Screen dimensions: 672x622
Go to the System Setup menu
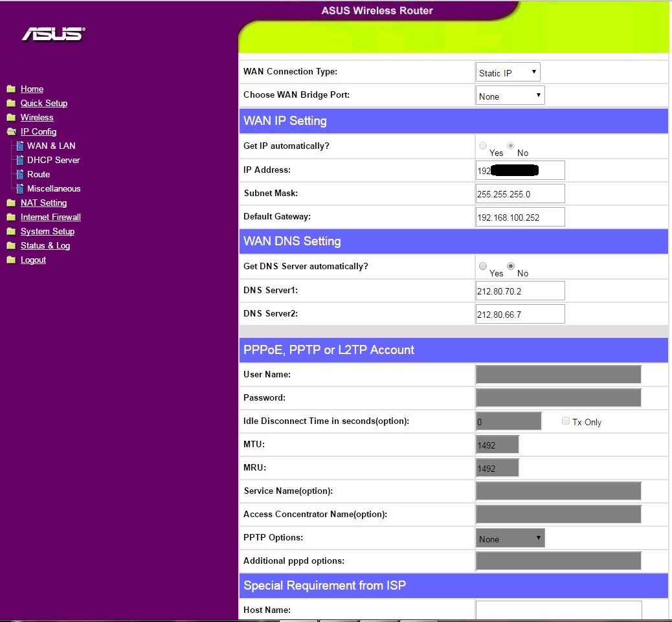coord(47,232)
